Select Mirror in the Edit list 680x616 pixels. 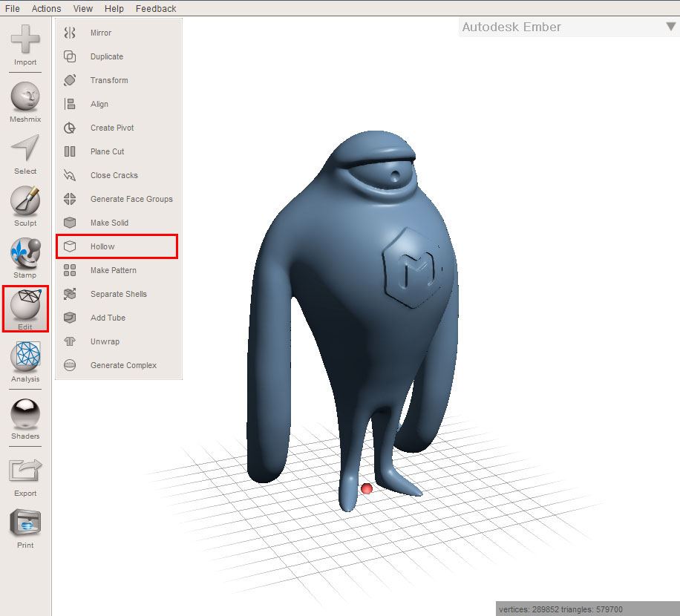pyautogui.click(x=118, y=33)
